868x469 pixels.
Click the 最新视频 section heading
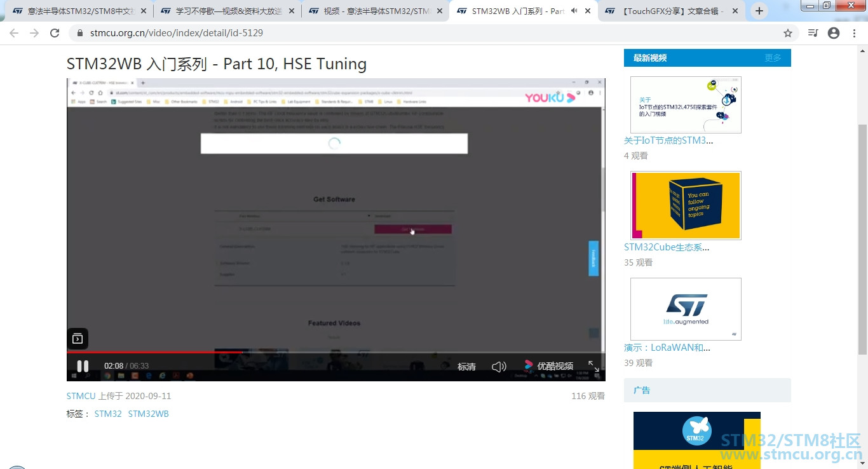click(650, 58)
